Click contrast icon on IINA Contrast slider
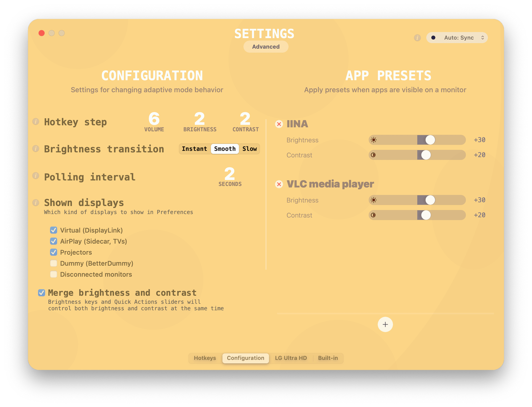The height and width of the screenshot is (407, 532). pos(373,155)
